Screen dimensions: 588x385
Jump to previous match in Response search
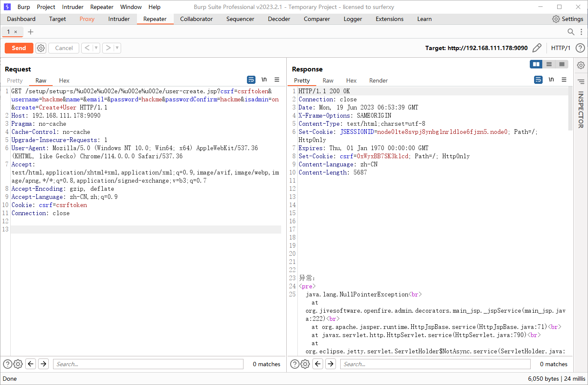(318, 364)
